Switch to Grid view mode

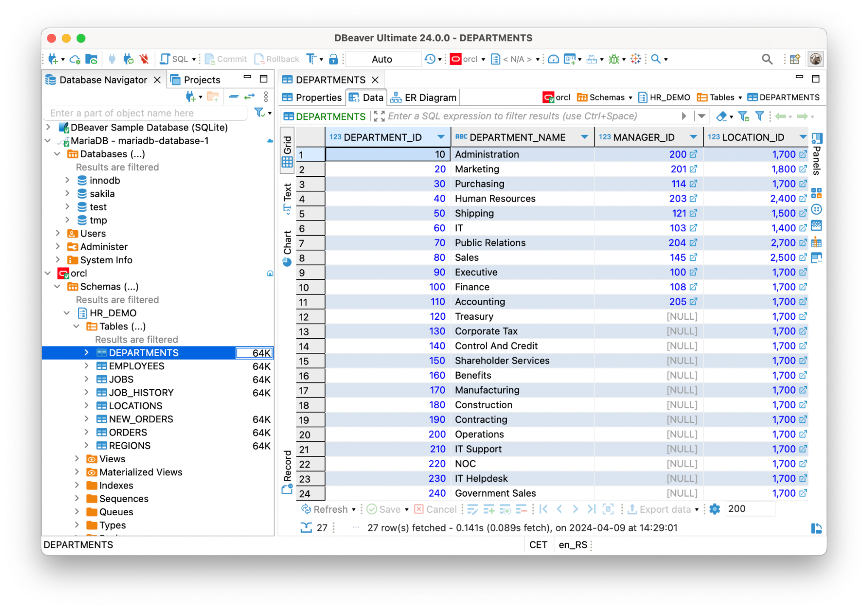point(287,151)
